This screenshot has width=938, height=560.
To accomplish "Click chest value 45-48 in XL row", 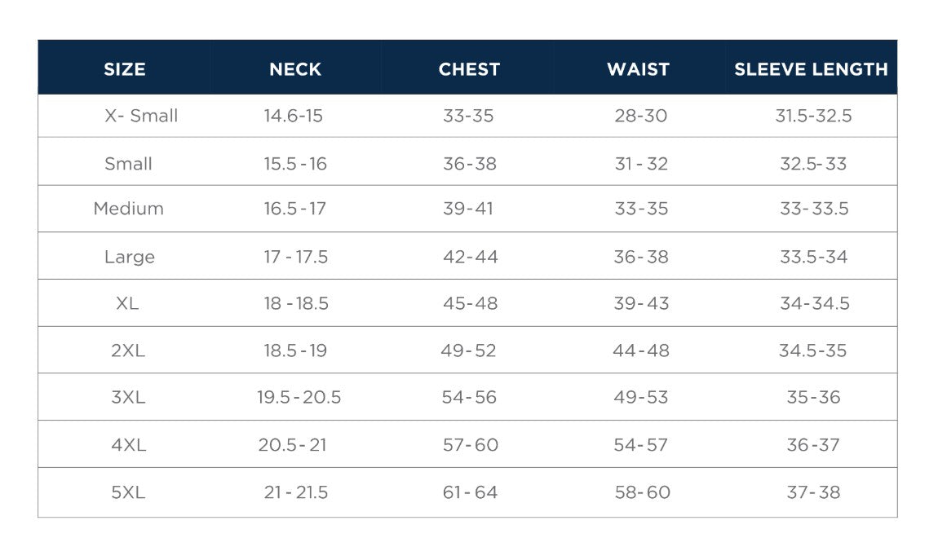I will [469, 303].
